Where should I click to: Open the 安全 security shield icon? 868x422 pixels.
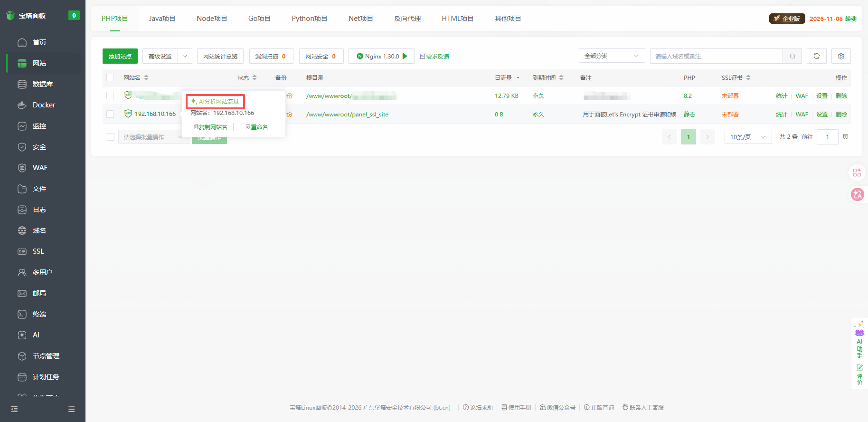[x=22, y=147]
